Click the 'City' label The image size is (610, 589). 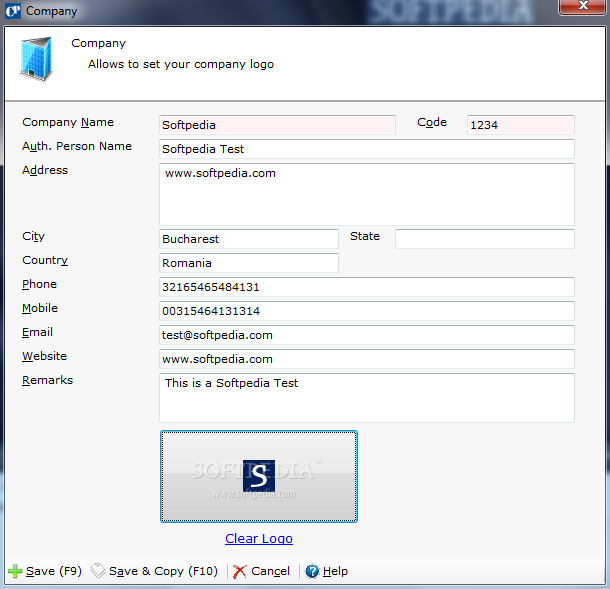click(33, 236)
